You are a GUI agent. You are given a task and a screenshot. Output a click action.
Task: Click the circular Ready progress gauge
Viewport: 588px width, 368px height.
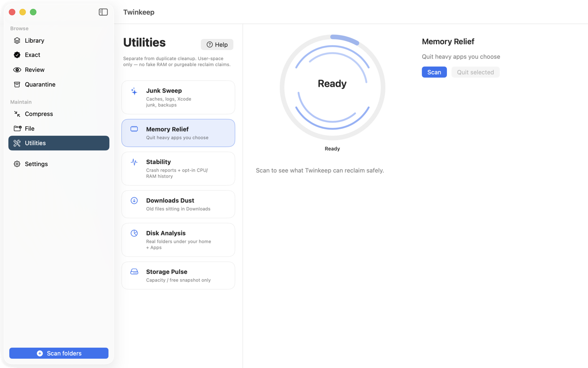tap(332, 87)
